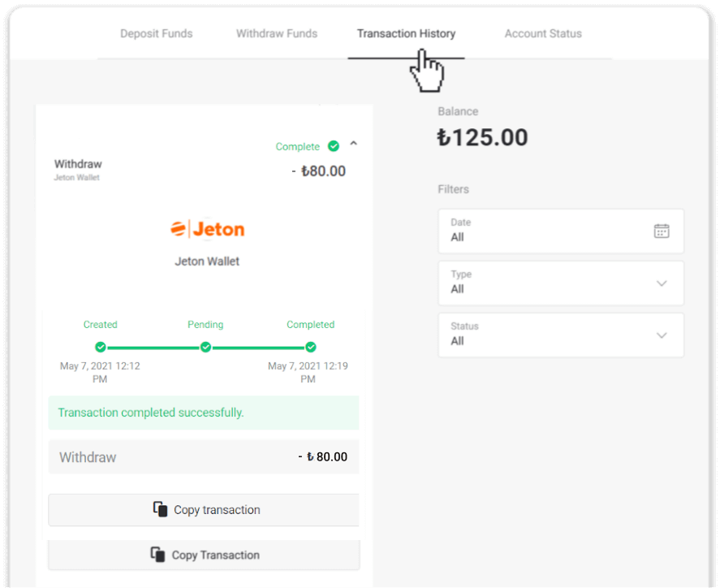Click the green Complete status checkmark icon

pos(333,146)
